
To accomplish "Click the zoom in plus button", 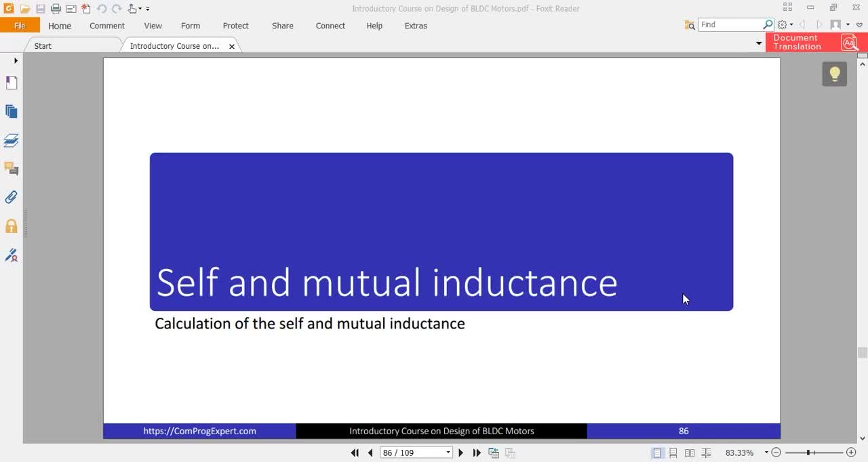I will (x=851, y=453).
